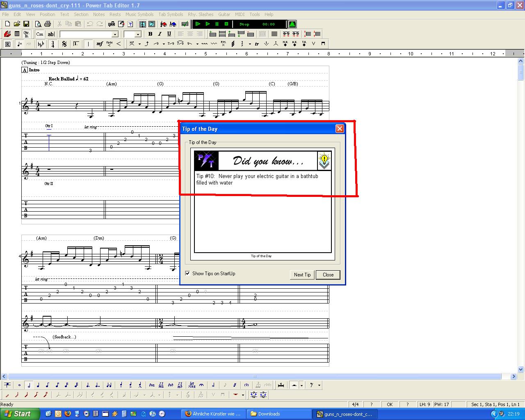Open key signature with the triple-flat icon
This screenshot has width=525, height=420.
41,44
